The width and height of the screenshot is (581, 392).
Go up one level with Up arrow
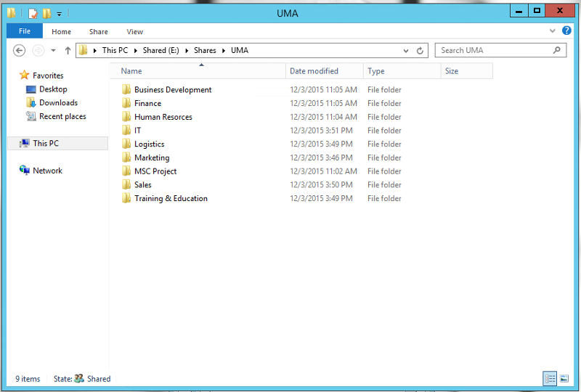(x=68, y=50)
